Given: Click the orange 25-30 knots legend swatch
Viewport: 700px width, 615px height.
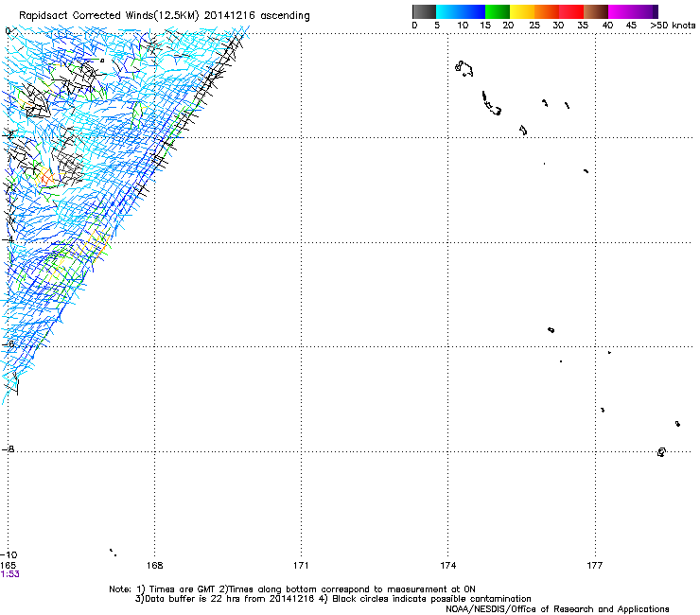Looking at the screenshot, I should point(547,11).
